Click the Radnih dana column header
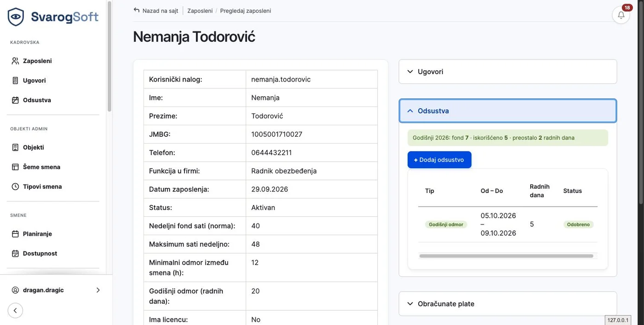This screenshot has height=325, width=644. [x=540, y=191]
